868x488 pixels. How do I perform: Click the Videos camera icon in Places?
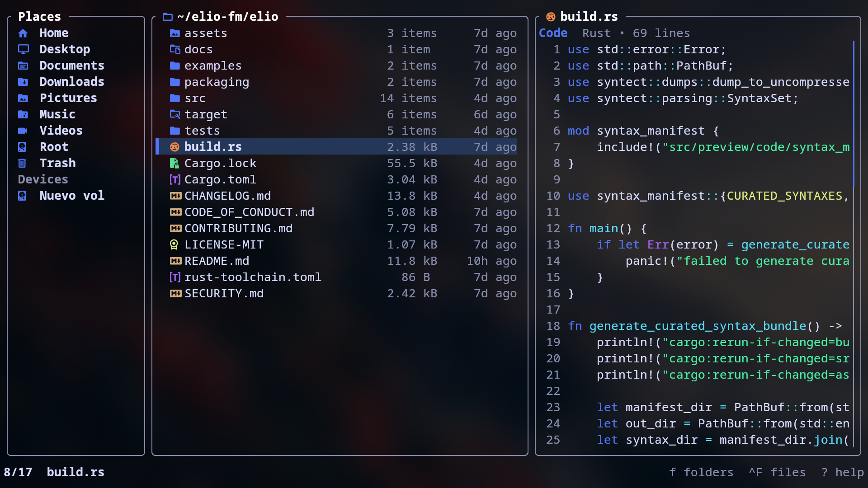click(23, 131)
